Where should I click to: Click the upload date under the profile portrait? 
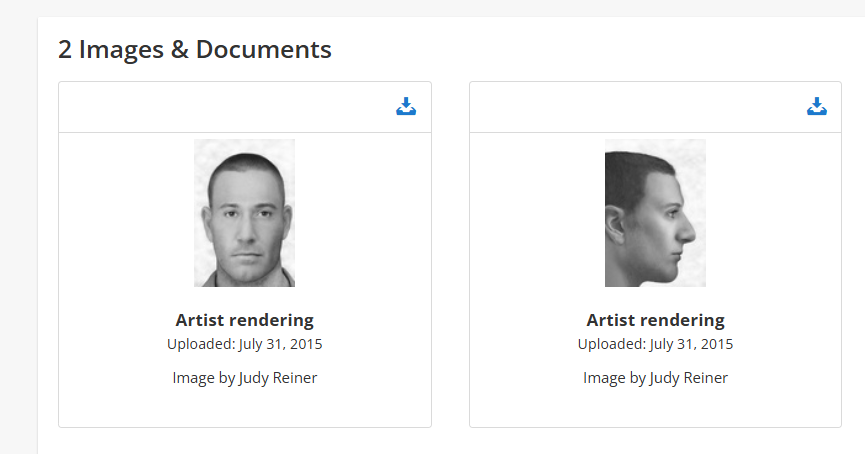(655, 344)
